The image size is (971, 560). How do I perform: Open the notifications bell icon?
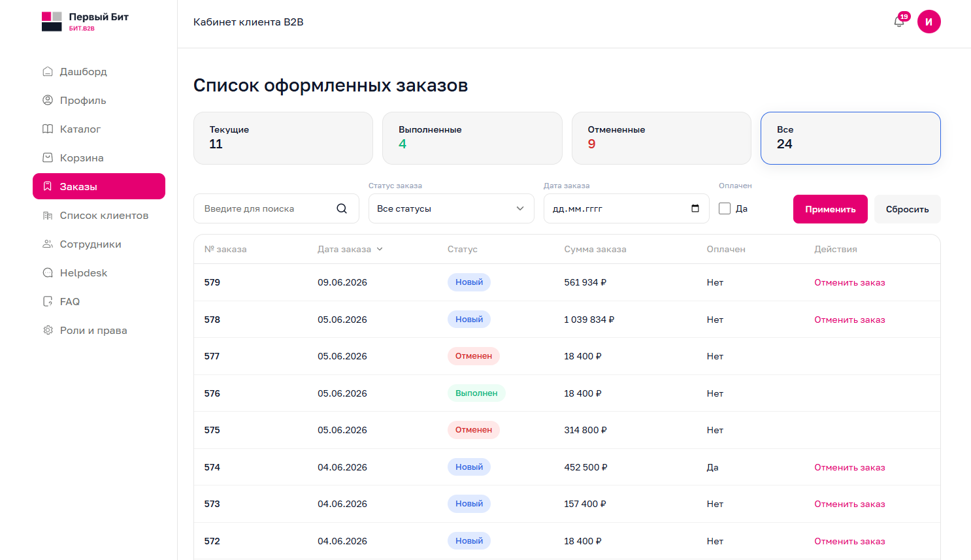coord(899,22)
